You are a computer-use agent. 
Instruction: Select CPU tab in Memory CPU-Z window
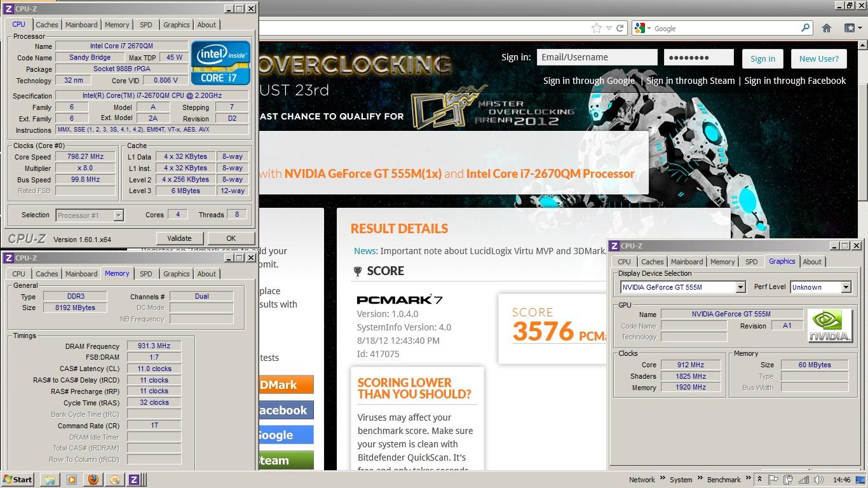pyautogui.click(x=18, y=274)
